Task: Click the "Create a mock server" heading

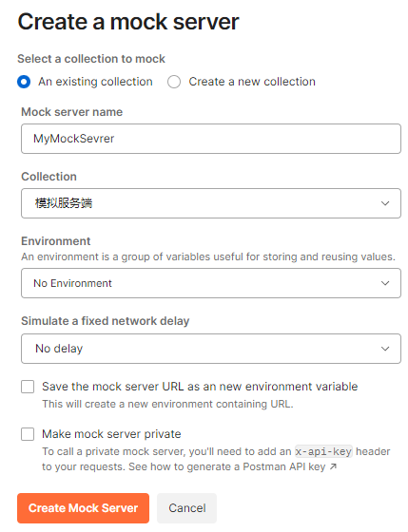Action: (x=128, y=22)
